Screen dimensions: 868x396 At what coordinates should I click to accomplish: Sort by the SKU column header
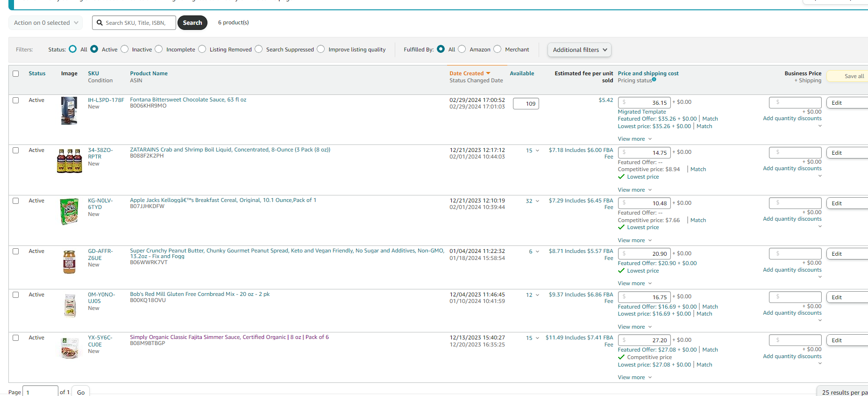[93, 73]
